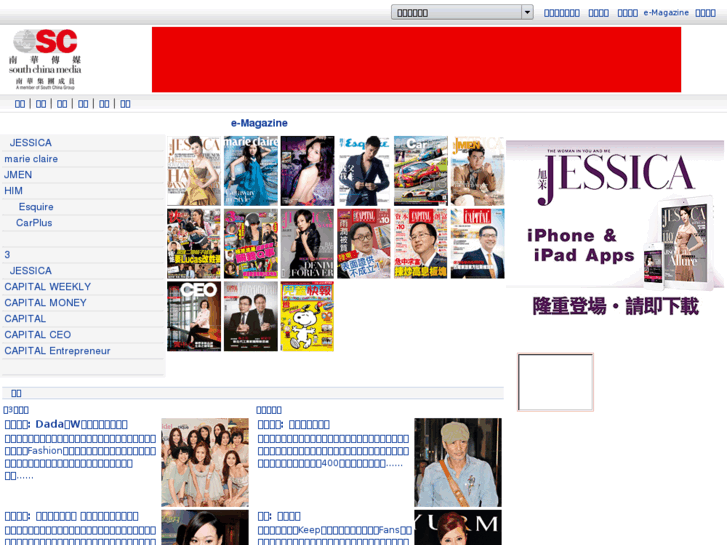
Task: Select CAPITAL WEEKLY in the sidebar list
Action: [47, 287]
